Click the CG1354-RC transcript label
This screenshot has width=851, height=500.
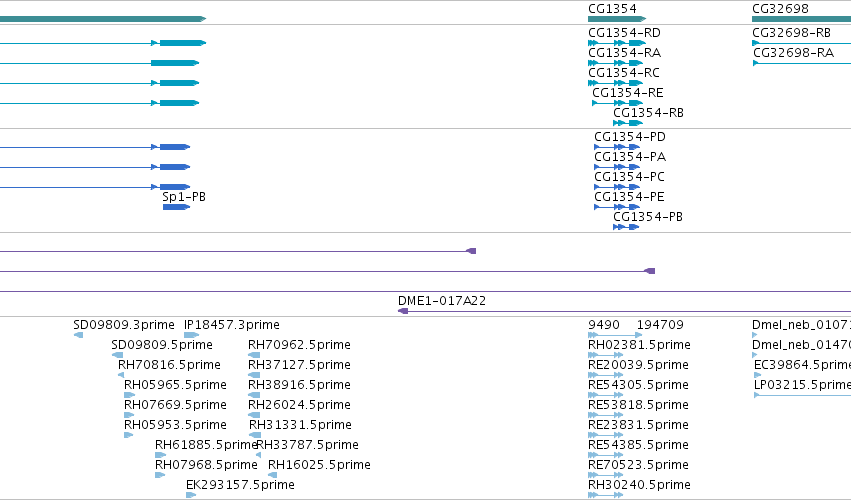click(x=624, y=73)
